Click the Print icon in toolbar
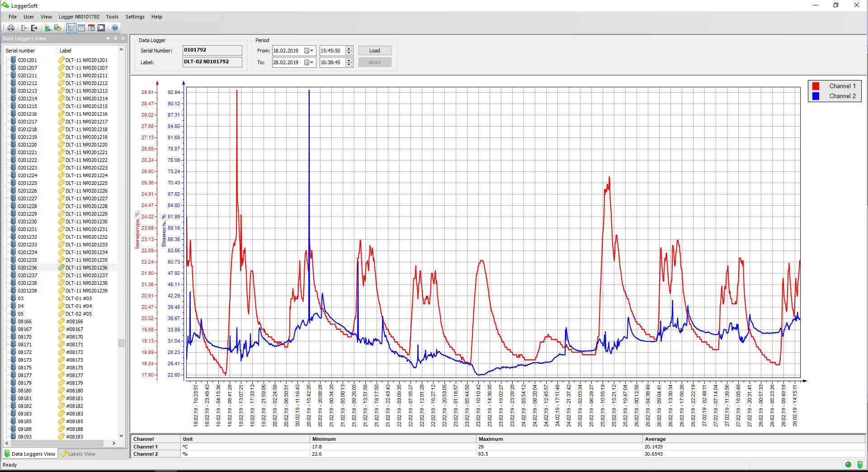 pyautogui.click(x=11, y=28)
